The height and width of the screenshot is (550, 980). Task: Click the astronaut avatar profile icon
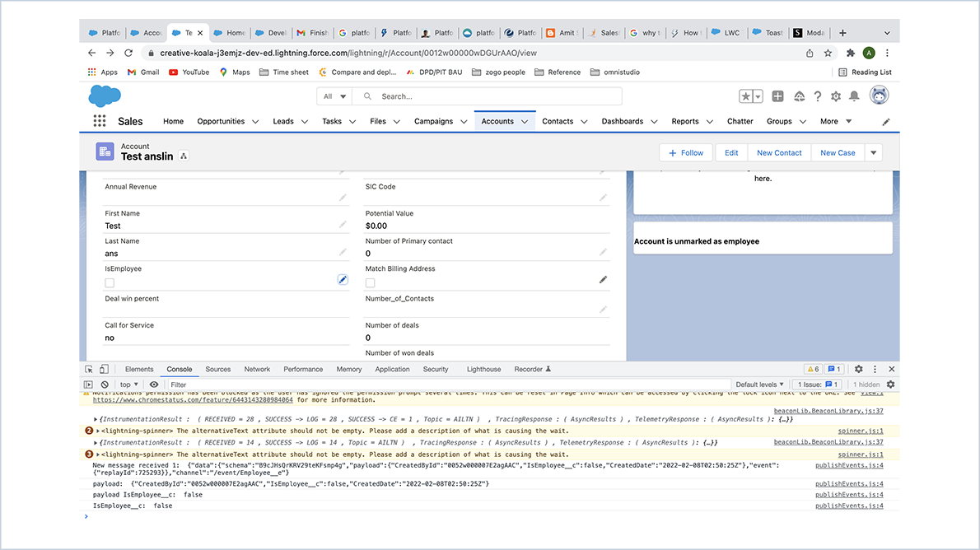(879, 95)
